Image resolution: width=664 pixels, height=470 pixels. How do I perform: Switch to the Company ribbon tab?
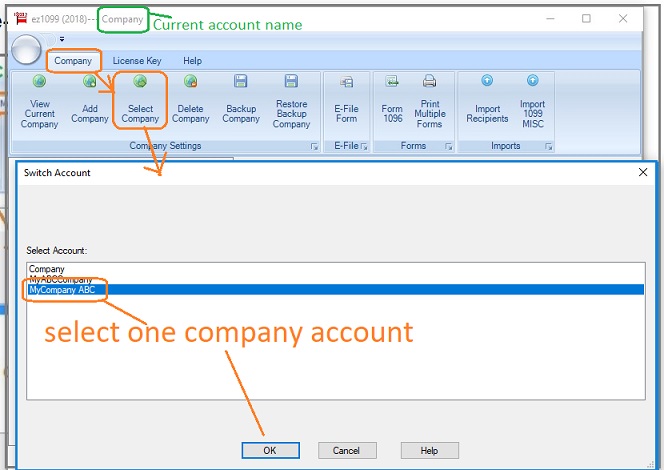[73, 61]
